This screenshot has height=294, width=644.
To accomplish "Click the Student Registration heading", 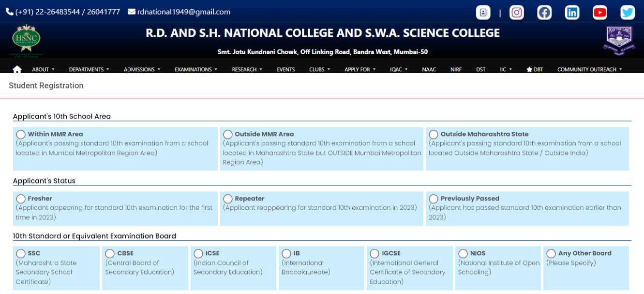I will coord(46,86).
